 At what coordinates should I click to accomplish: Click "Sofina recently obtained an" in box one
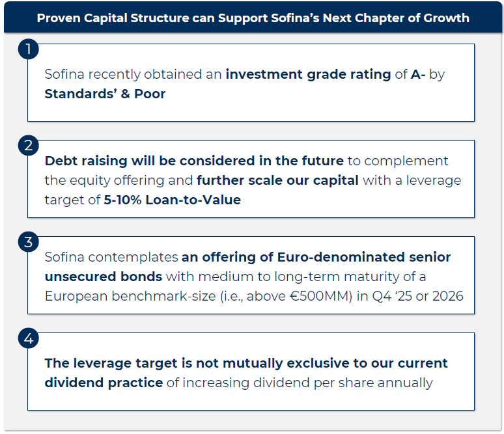133,74
